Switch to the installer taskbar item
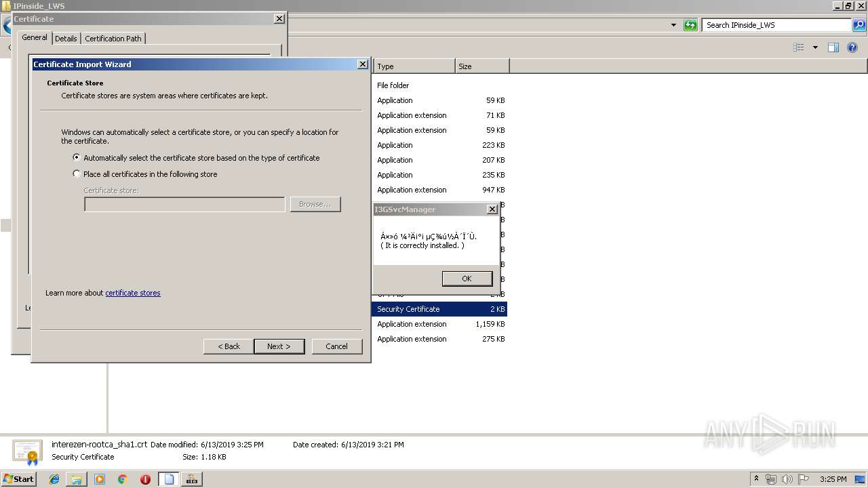The height and width of the screenshot is (488, 868). click(192, 479)
